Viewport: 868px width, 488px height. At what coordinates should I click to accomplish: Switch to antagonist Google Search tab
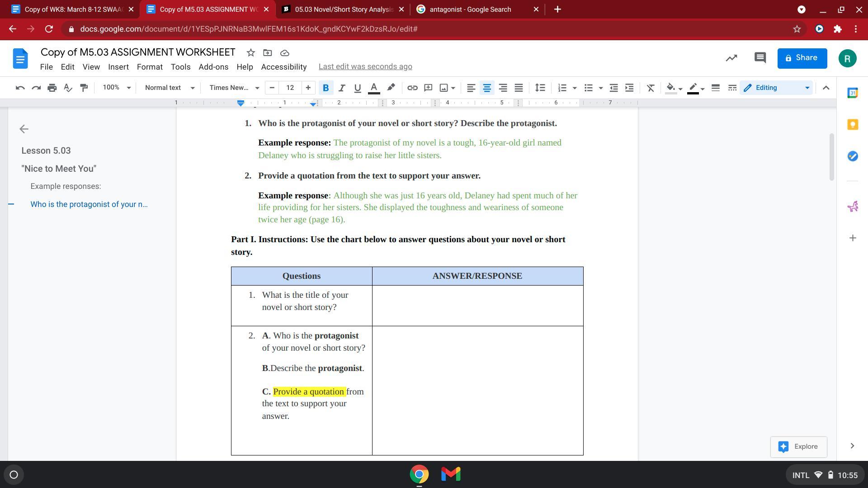(470, 9)
